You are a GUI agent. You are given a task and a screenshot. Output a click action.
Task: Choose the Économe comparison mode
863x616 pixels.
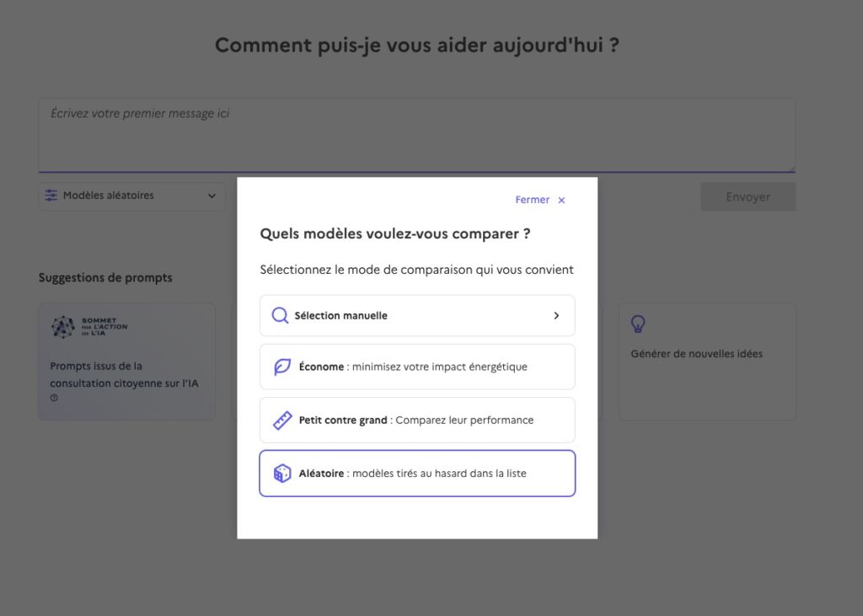point(417,367)
